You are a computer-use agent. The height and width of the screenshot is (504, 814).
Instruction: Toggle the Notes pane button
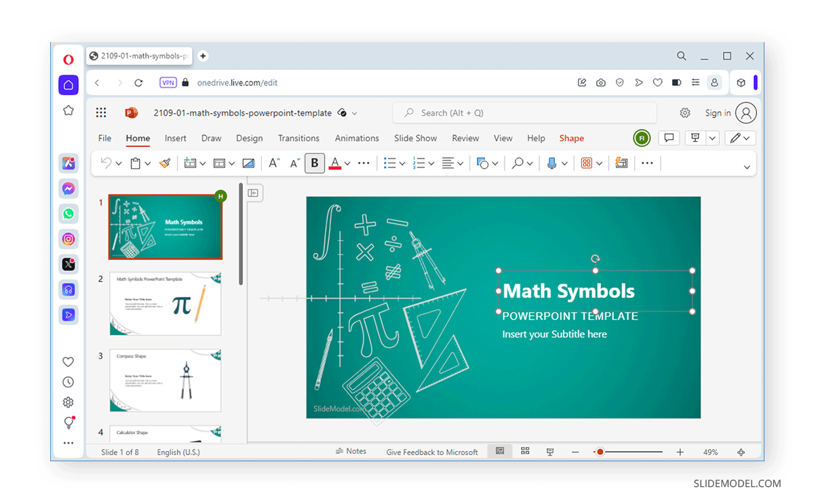coord(351,451)
